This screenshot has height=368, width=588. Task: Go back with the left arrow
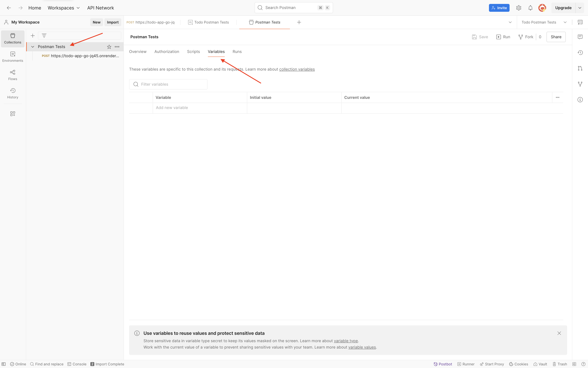click(x=9, y=8)
